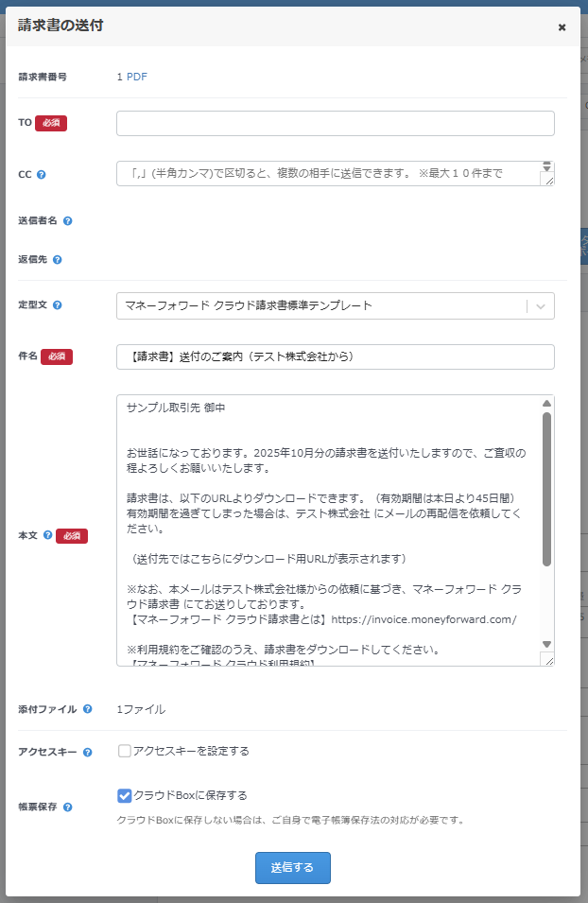Click the 件名 subject input field
The image size is (588, 903).
point(335,356)
